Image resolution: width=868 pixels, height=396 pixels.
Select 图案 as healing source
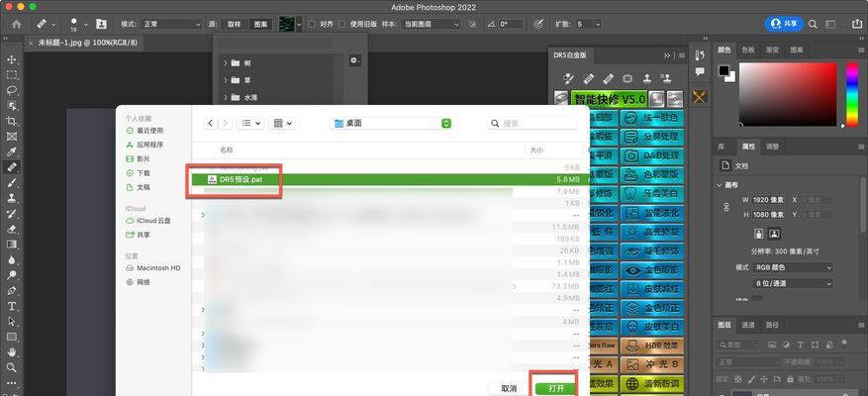[260, 25]
